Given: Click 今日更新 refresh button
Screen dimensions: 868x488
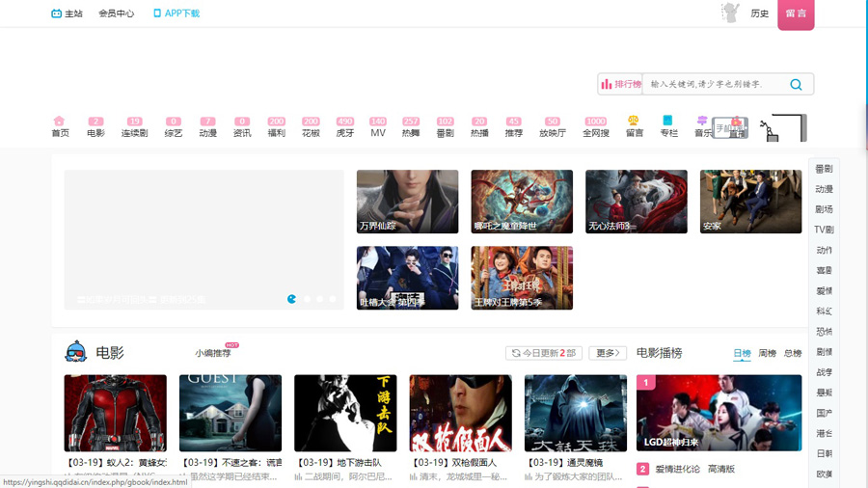Looking at the screenshot, I should pos(543,354).
